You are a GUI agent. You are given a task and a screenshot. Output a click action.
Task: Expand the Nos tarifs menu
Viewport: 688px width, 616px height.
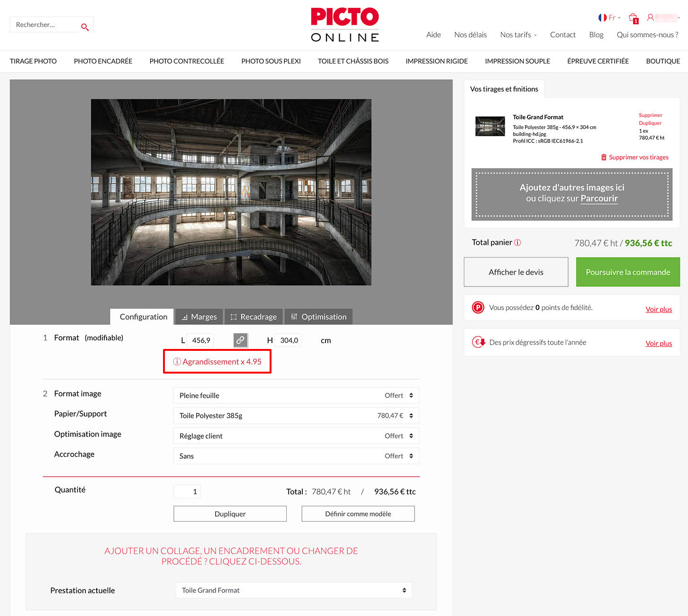[x=518, y=35]
